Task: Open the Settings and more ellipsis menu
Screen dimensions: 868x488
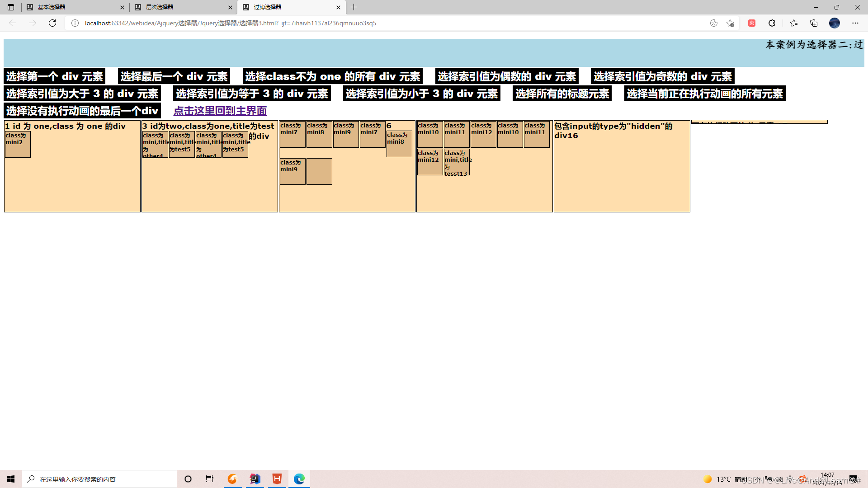Action: 855,23
